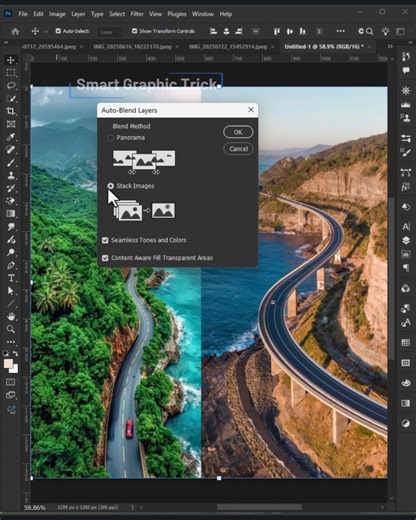The image size is (416, 520).
Task: Click the background color swatch
Action: point(15,369)
